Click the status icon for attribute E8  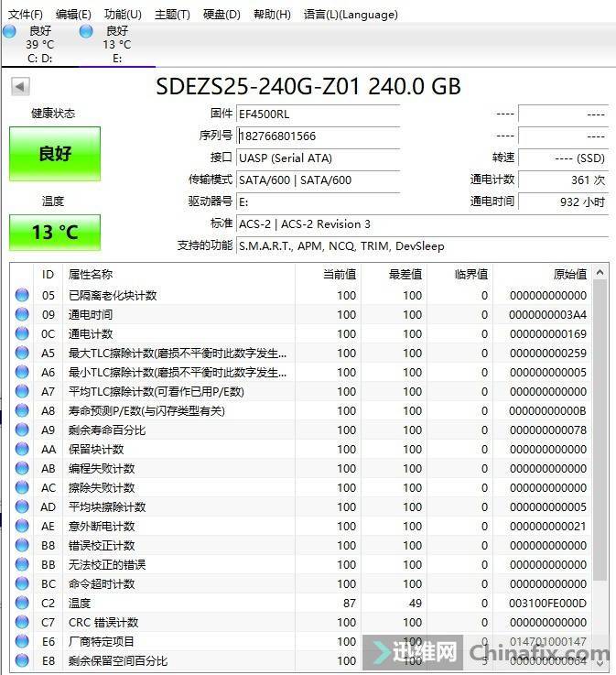[x=22, y=660]
